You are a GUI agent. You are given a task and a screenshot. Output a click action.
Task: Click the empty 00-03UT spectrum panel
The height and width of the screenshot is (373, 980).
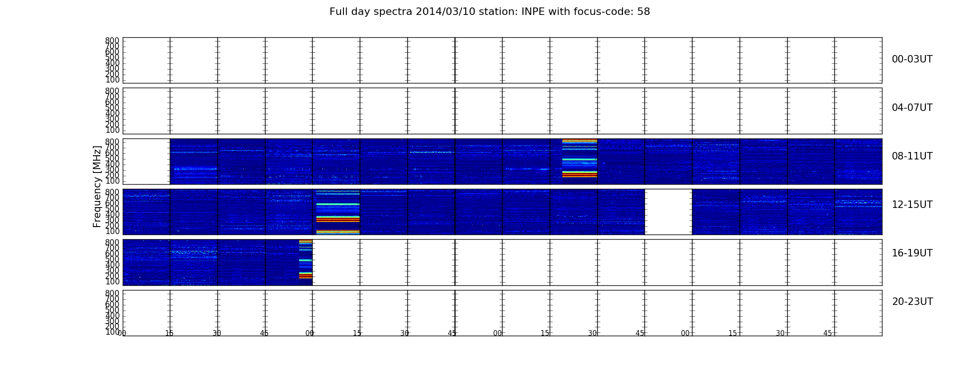click(x=503, y=60)
